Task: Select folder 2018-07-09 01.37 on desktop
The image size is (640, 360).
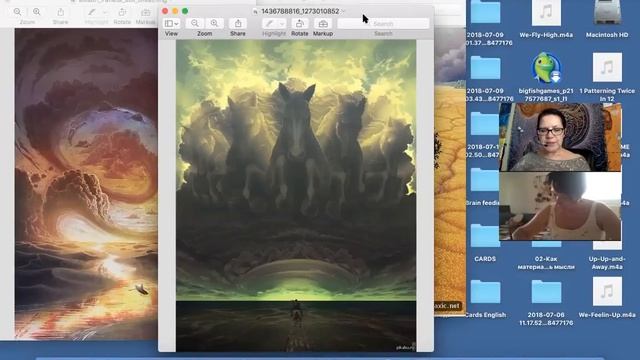Action: (x=485, y=13)
